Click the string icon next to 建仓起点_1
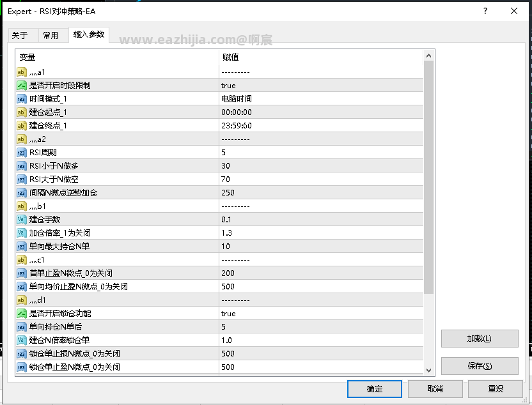The width and height of the screenshot is (532, 405). 21,112
